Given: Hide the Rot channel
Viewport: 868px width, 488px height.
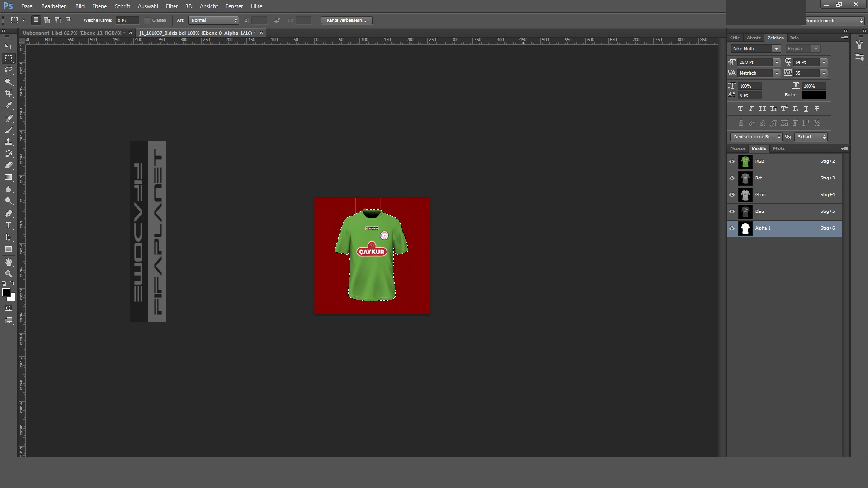Looking at the screenshot, I should [x=732, y=178].
